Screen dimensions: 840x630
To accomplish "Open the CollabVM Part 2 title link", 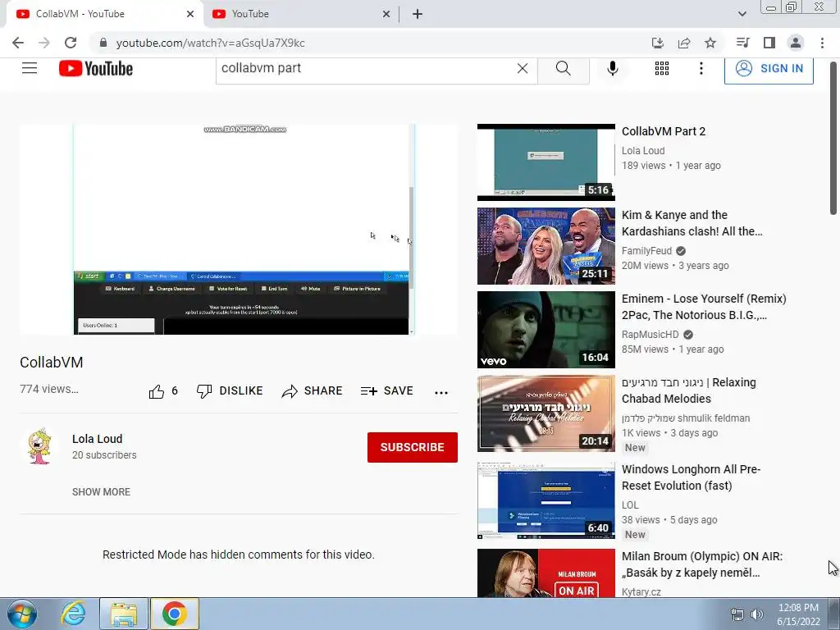I will (663, 131).
